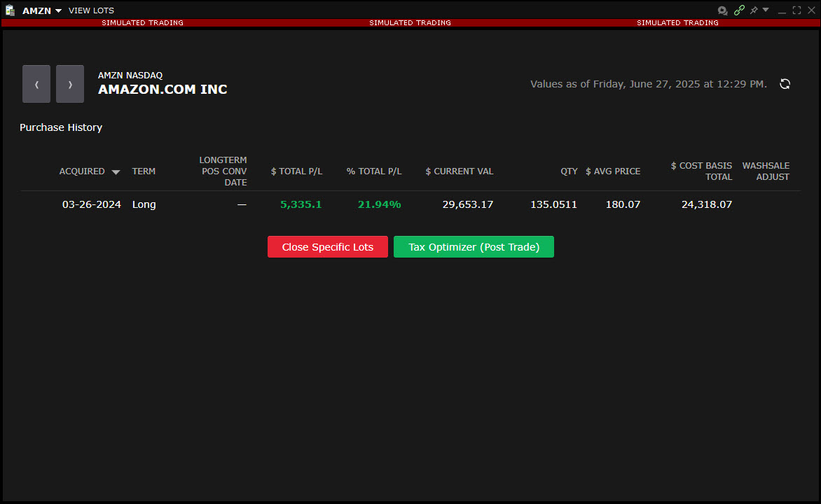Click the clipboard calculator icon beside AMZN

pyautogui.click(x=10, y=10)
